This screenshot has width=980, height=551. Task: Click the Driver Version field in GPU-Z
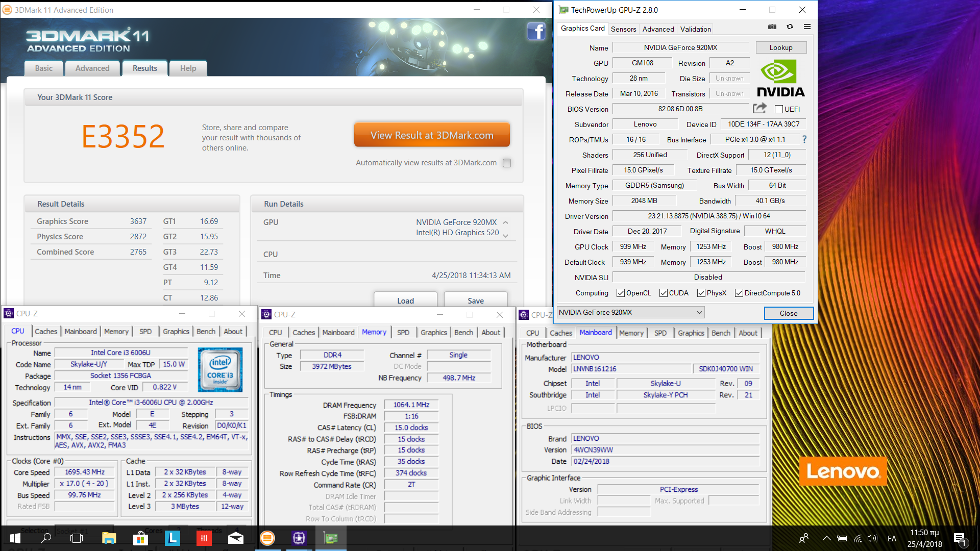pos(709,216)
